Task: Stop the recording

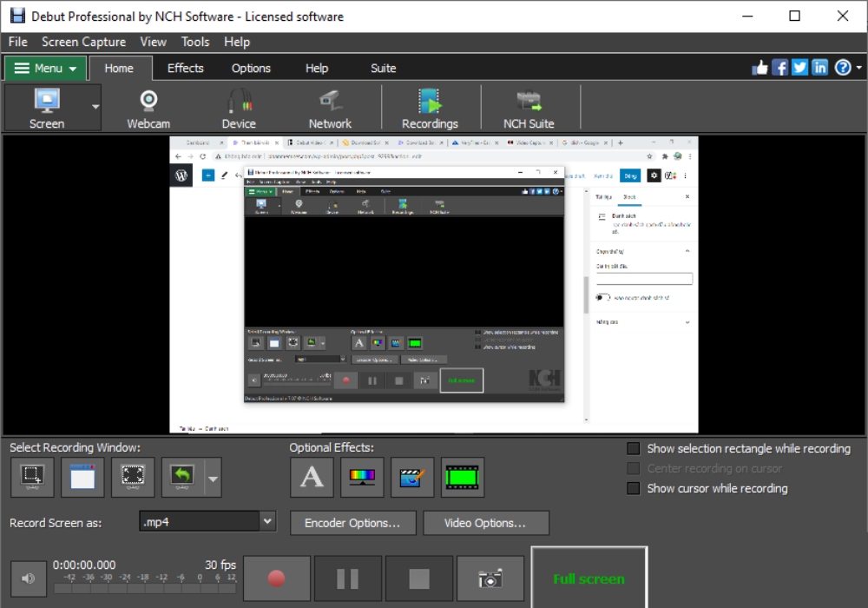Action: click(x=419, y=578)
